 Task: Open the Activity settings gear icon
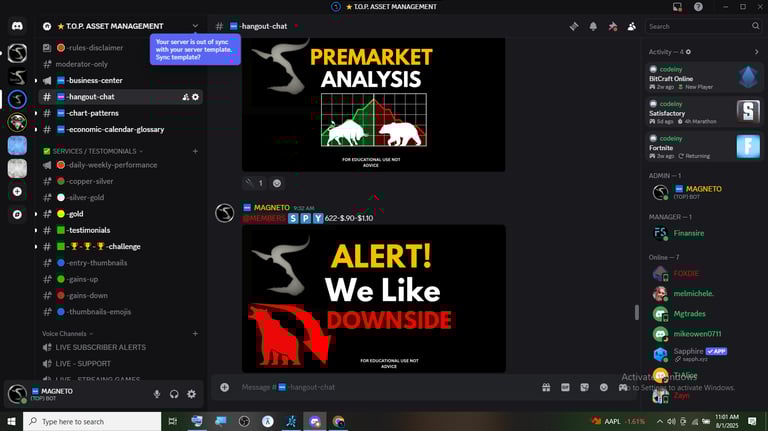(688, 52)
